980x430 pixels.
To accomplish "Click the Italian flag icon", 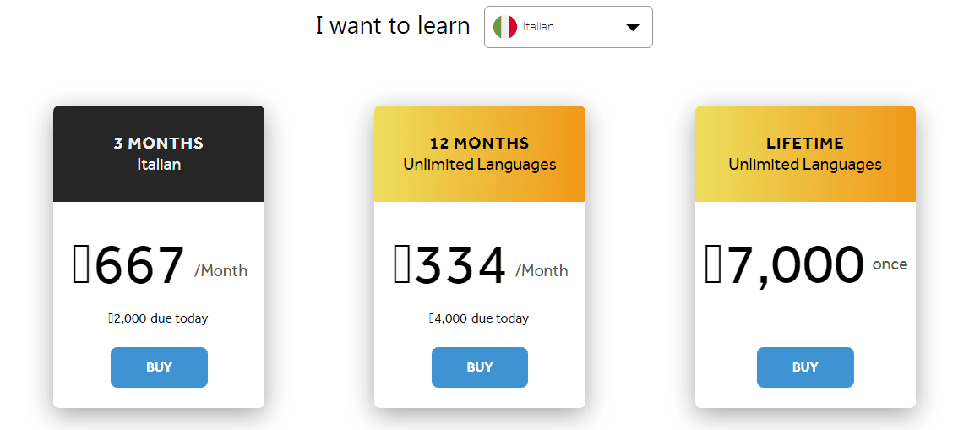I will point(504,27).
